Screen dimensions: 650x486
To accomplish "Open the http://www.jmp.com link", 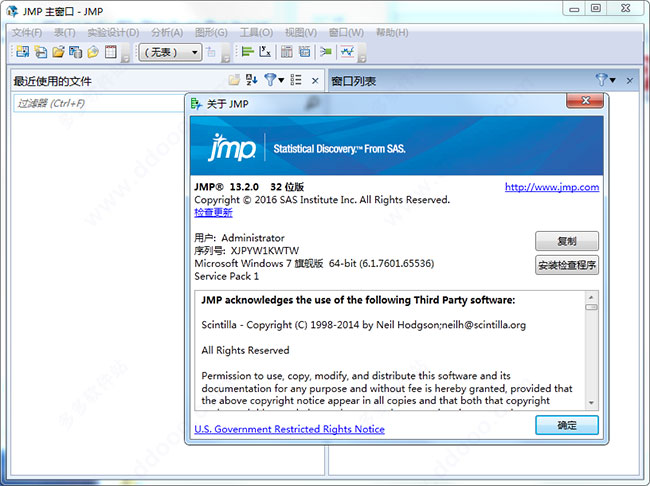I will 552,187.
